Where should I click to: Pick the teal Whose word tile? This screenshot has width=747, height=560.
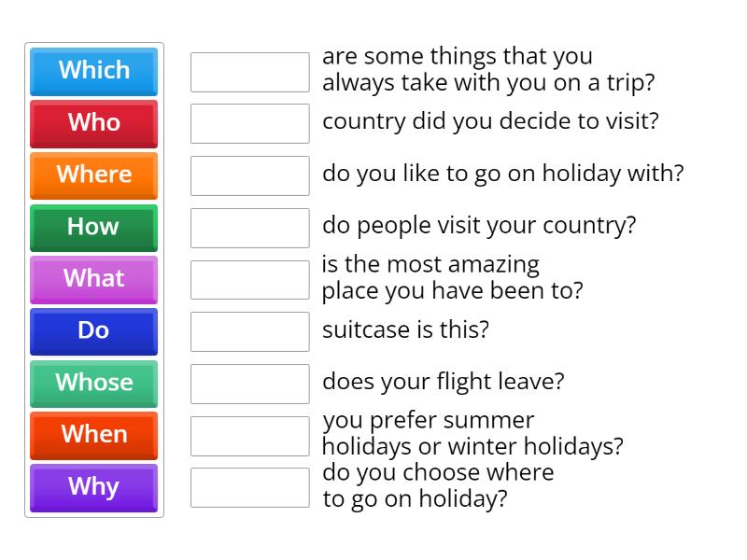[94, 384]
